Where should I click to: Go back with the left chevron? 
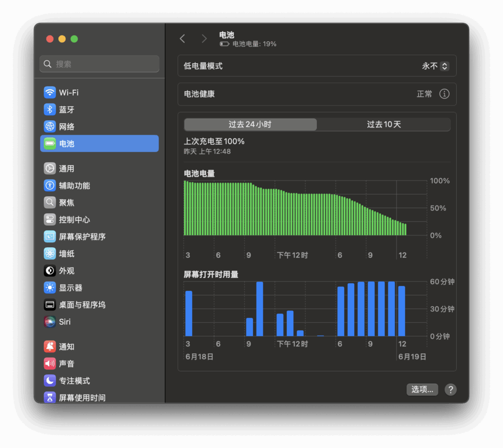182,39
